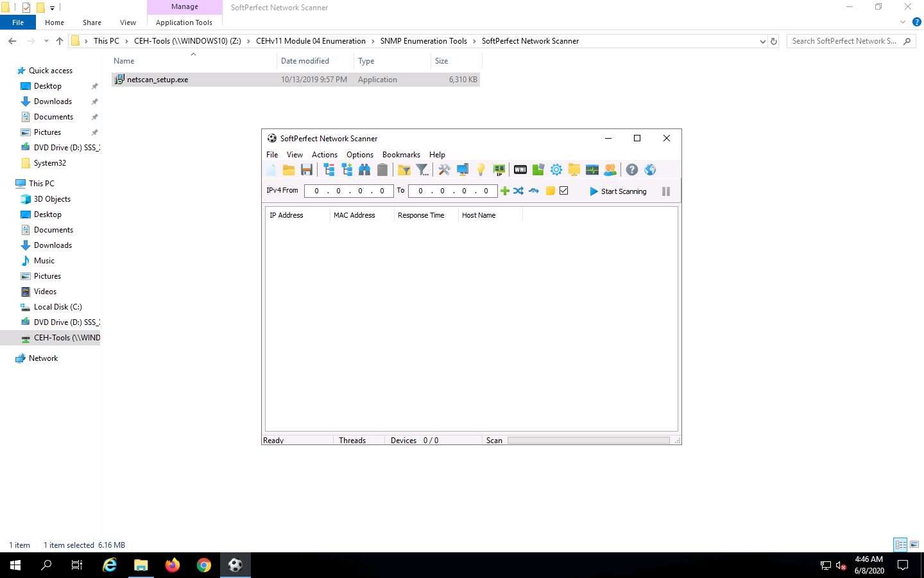Open the scanner Help menu

coord(437,155)
